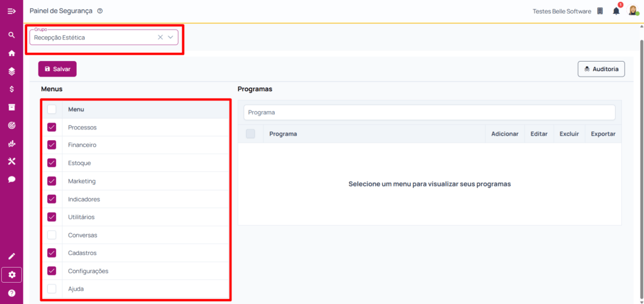
Task: Open the dollar sign Financeiro icon
Action: pyautogui.click(x=11, y=89)
